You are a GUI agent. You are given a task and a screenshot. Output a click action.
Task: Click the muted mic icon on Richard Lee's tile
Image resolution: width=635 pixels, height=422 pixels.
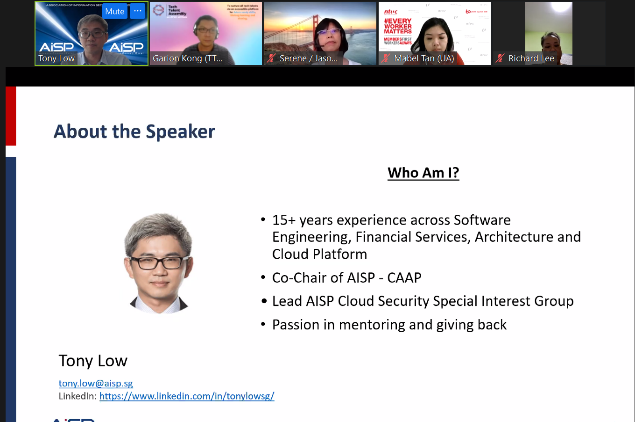pyautogui.click(x=500, y=58)
